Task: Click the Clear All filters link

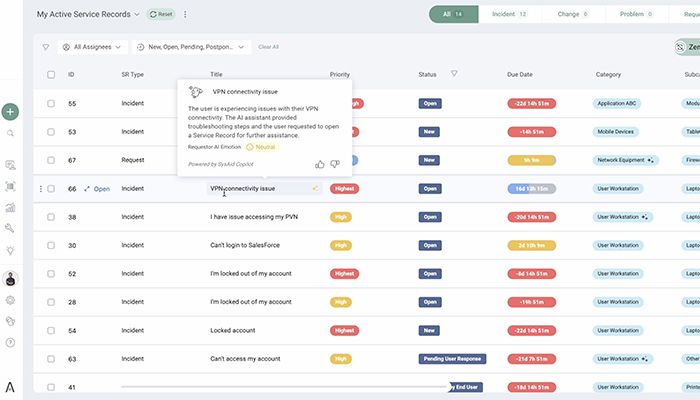Action: tap(268, 47)
